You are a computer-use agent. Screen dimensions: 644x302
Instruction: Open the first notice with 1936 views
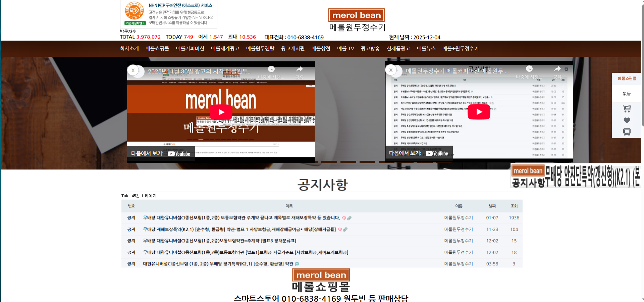point(241,218)
